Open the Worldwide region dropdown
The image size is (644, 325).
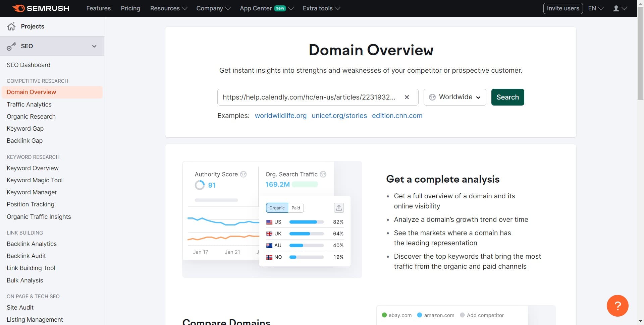[454, 97]
